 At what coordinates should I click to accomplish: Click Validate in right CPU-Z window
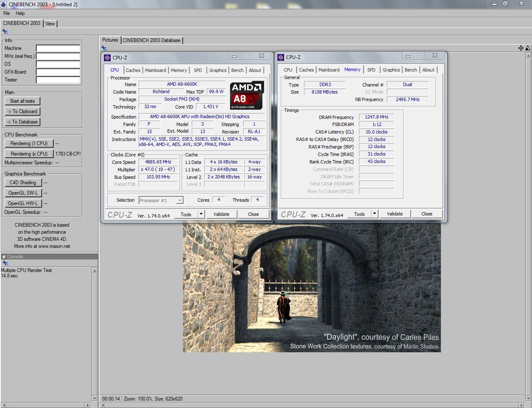395,214
